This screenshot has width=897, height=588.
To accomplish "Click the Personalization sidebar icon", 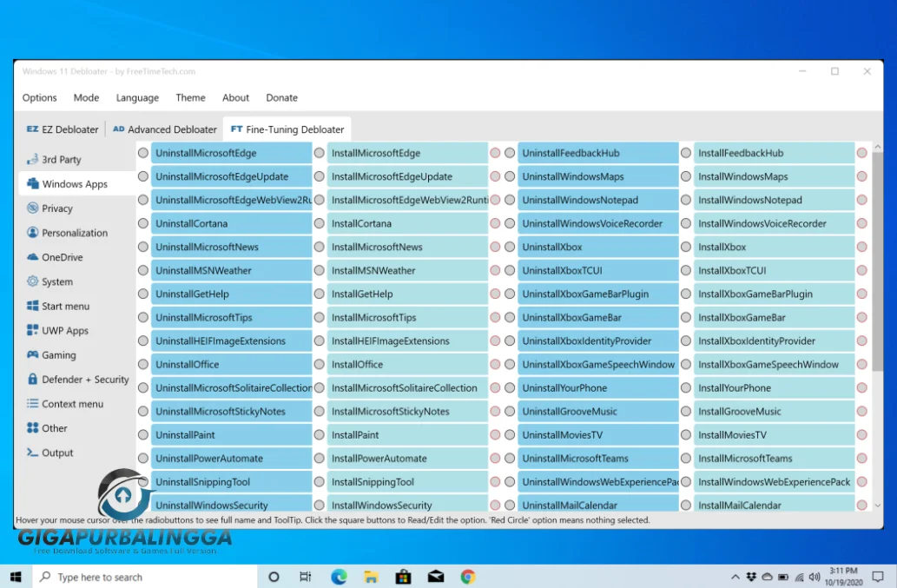I will coord(33,233).
